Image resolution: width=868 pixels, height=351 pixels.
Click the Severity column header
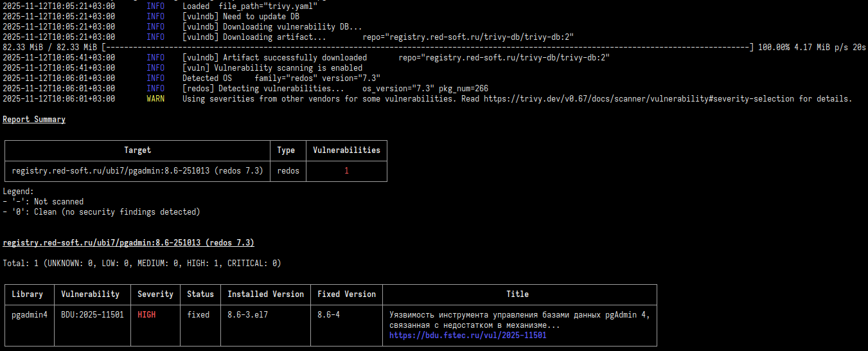155,294
